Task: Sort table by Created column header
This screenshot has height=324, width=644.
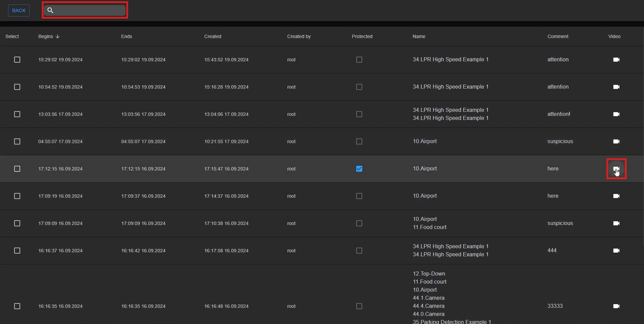Action: click(x=212, y=36)
